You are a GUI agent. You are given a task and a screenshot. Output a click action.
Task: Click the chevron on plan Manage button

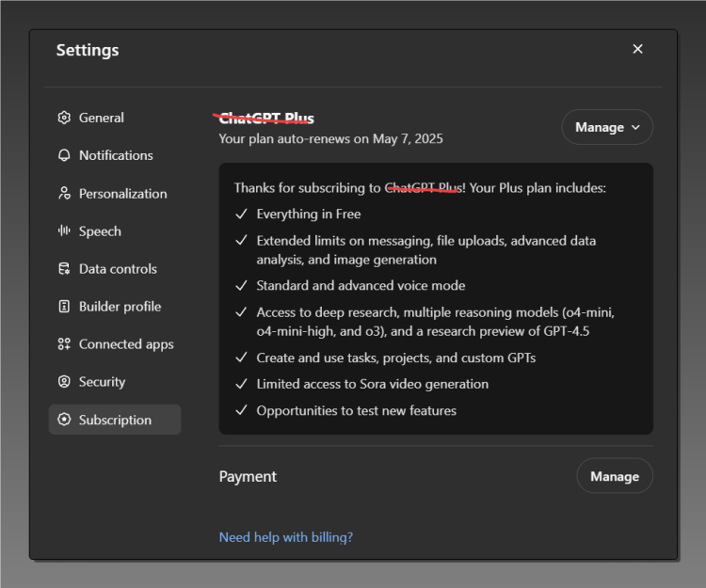pyautogui.click(x=635, y=127)
